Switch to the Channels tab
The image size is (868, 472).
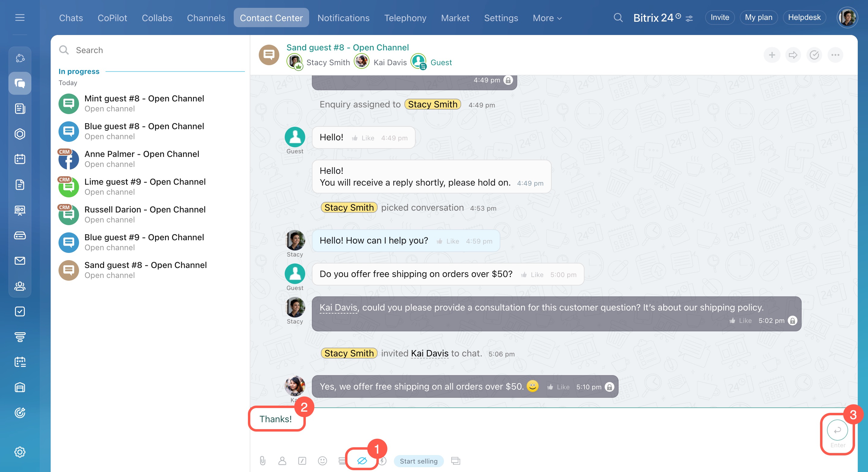pos(206,18)
